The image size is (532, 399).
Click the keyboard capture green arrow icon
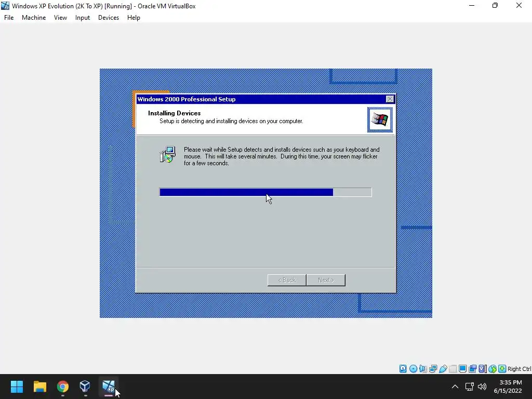click(x=502, y=369)
